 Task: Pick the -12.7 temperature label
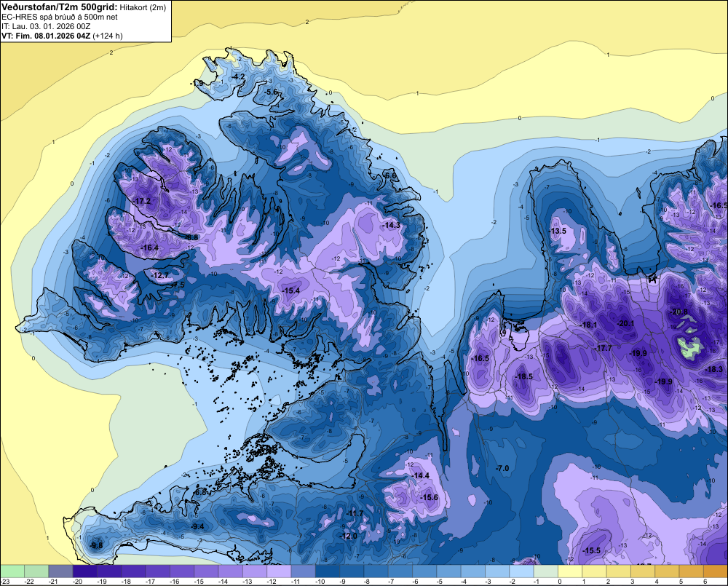[x=160, y=275]
